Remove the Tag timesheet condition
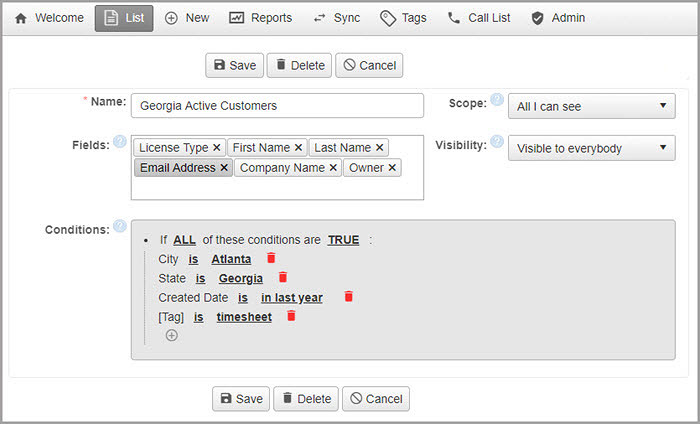700x424 pixels. tap(291, 315)
